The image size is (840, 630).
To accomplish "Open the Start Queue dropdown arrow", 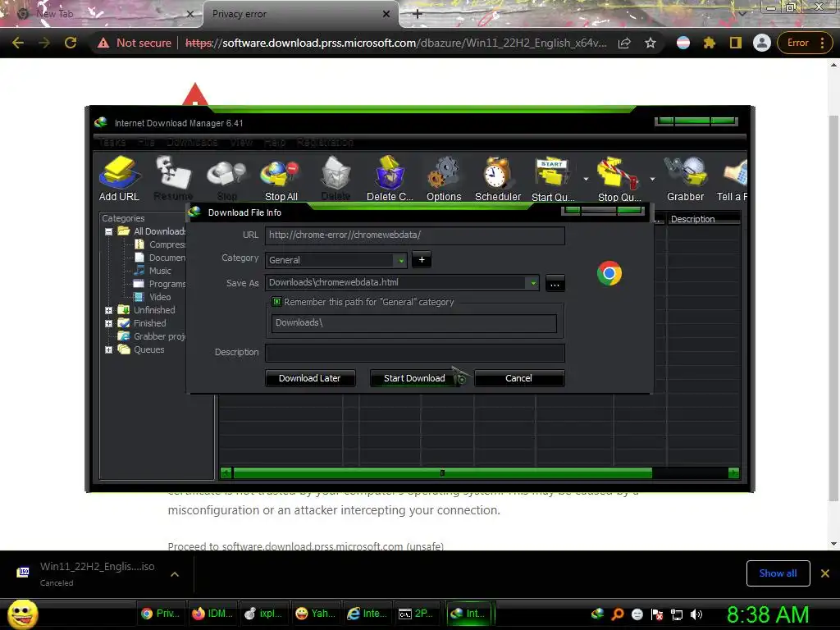I will coord(586,179).
